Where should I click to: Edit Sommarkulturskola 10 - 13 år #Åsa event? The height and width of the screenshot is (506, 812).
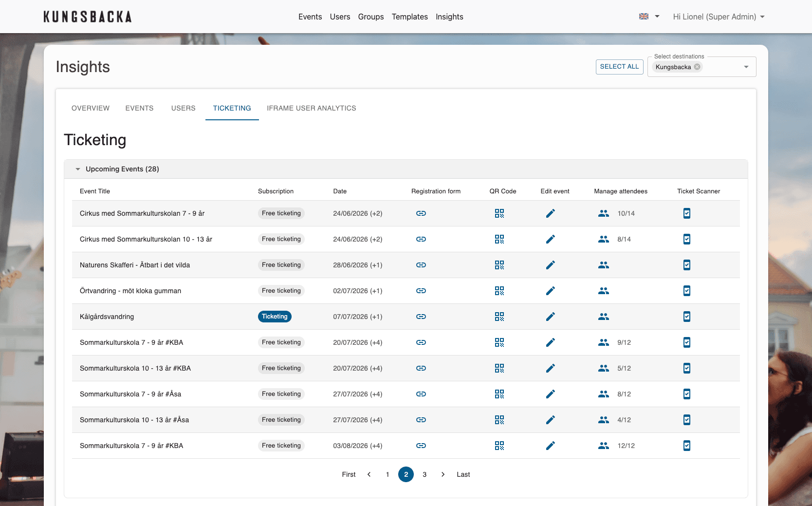(551, 420)
